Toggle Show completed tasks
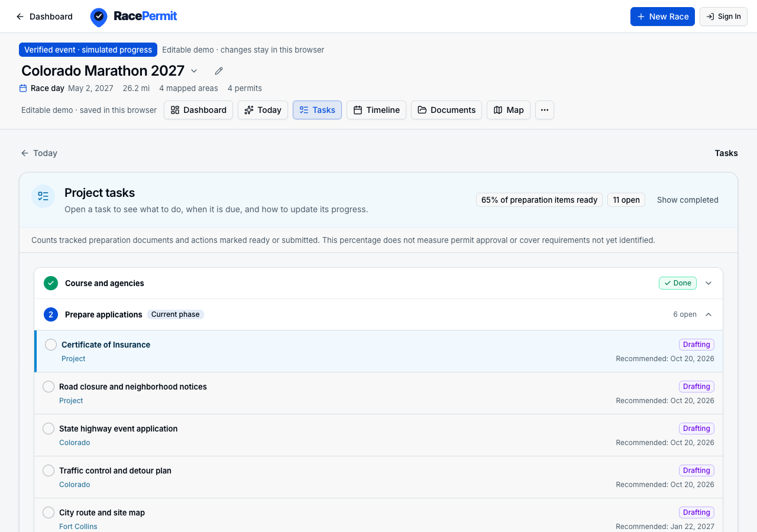 [x=688, y=200]
